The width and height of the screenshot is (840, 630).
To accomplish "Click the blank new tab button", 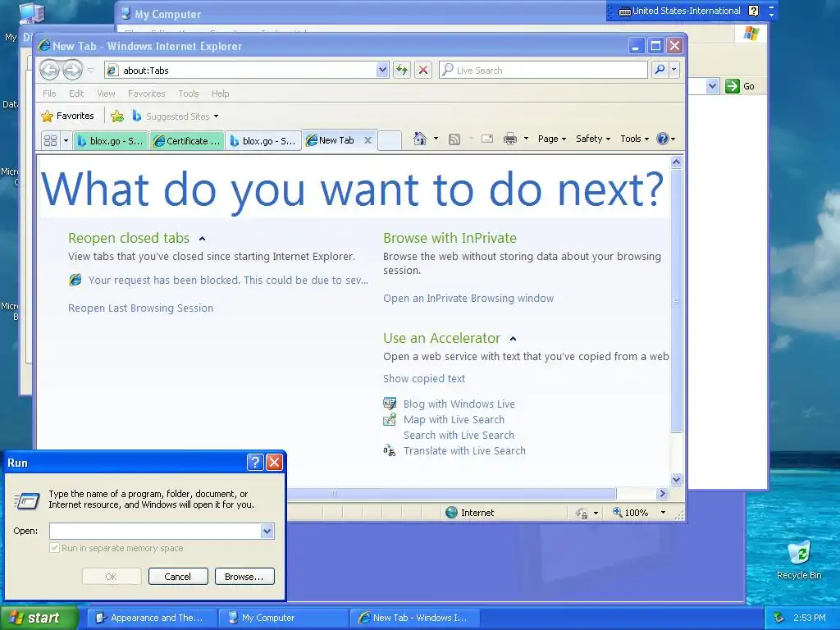I will tap(390, 140).
